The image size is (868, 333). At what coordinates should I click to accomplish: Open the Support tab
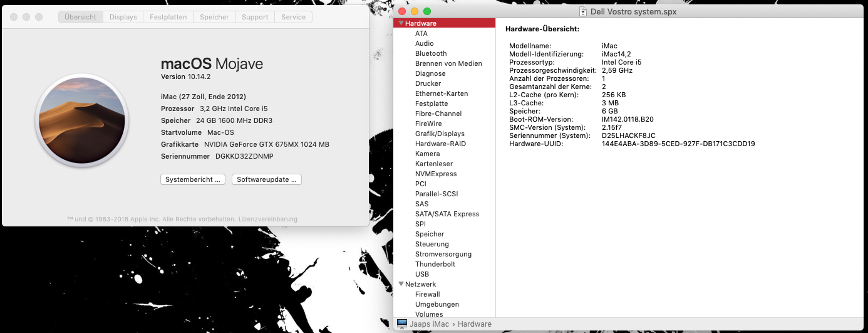point(255,17)
